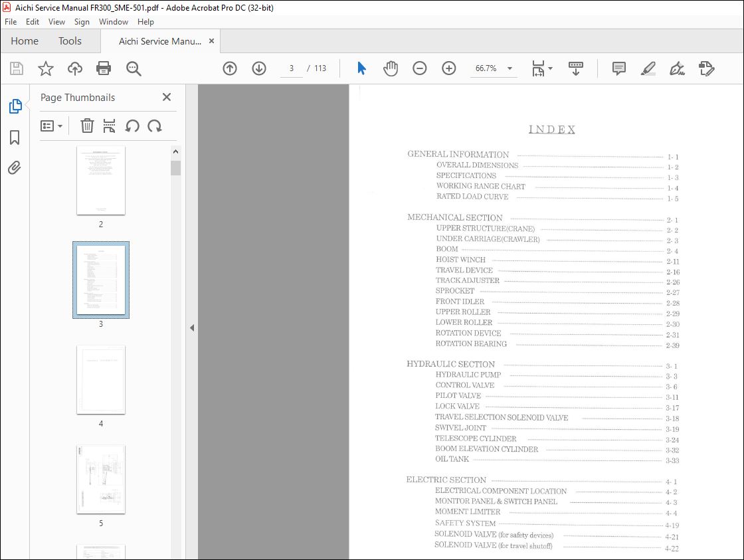
Task: Select page 5 thumbnail
Action: coord(101,480)
